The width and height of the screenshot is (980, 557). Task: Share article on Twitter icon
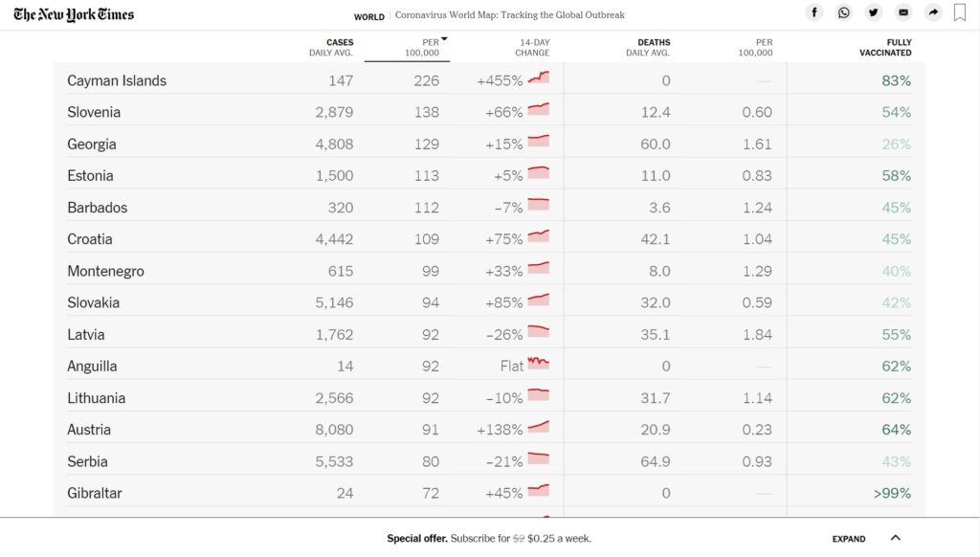873,12
